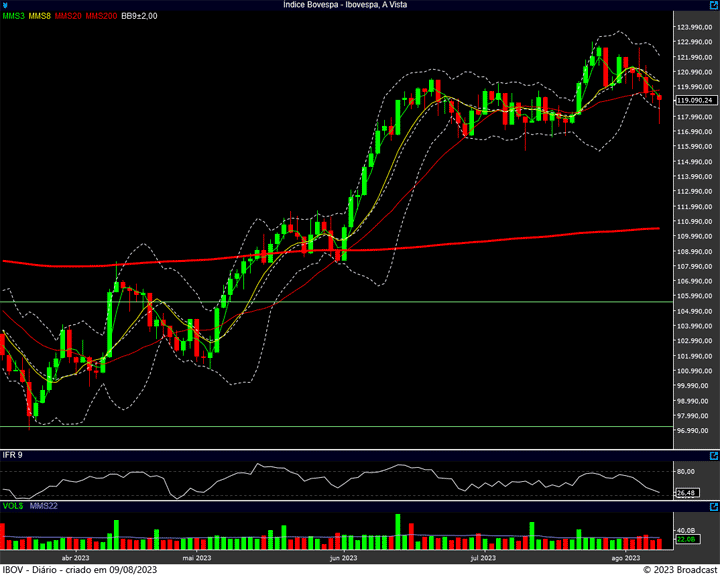The height and width of the screenshot is (575, 720).
Task: Click the MMS22 volume average label
Action: (42, 508)
